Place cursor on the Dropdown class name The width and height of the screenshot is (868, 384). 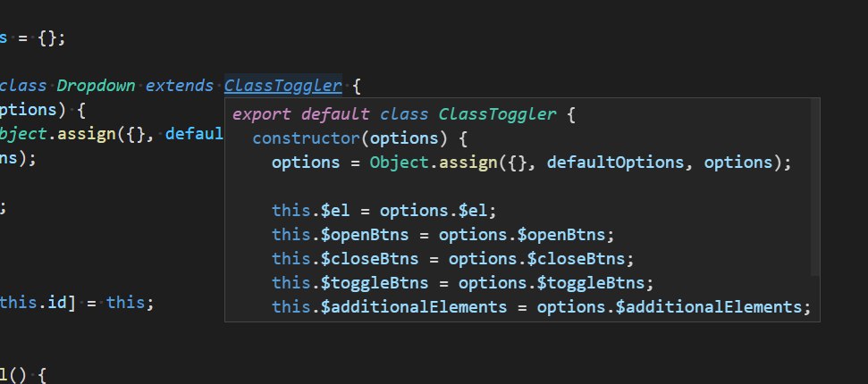tap(96, 86)
